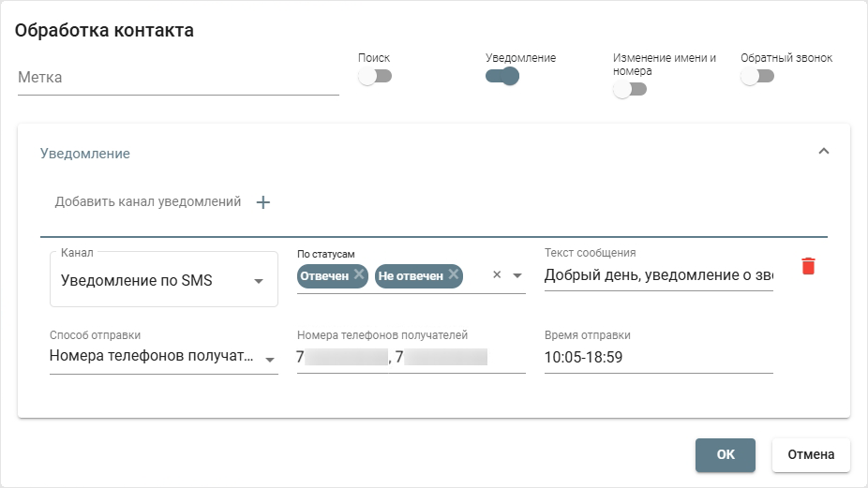Click the plus icon to add notification channel
Image resolution: width=868 pixels, height=488 pixels.
pyautogui.click(x=263, y=202)
